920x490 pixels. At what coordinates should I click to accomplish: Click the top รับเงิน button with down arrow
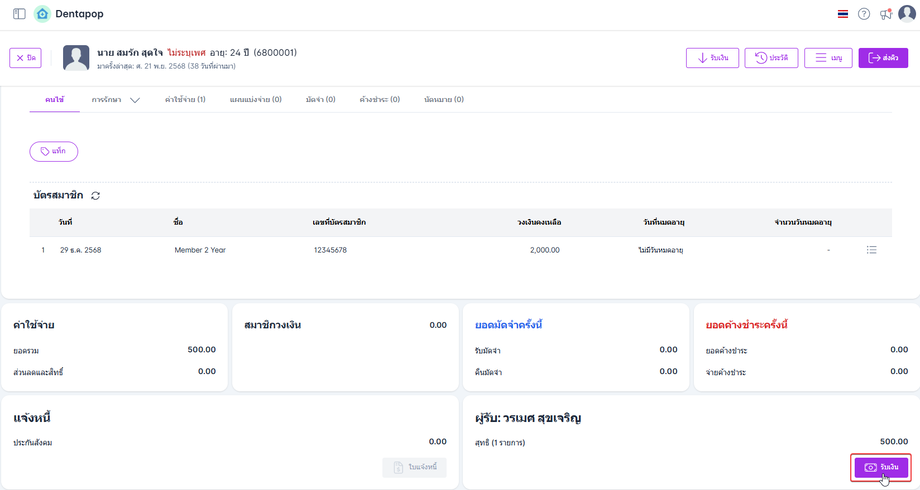pyautogui.click(x=712, y=58)
